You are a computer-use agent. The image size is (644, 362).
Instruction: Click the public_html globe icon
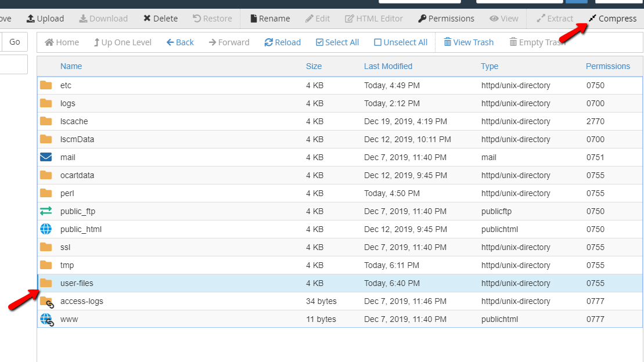(x=46, y=229)
